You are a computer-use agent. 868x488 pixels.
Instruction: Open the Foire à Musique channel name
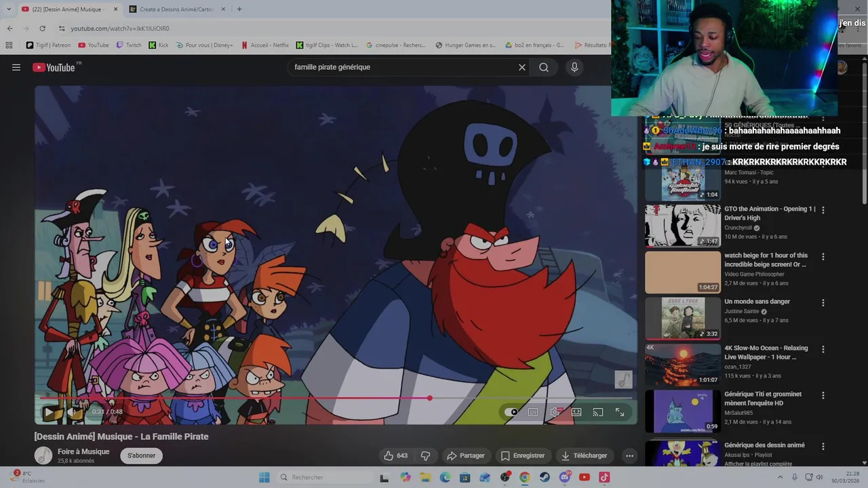[x=83, y=451]
